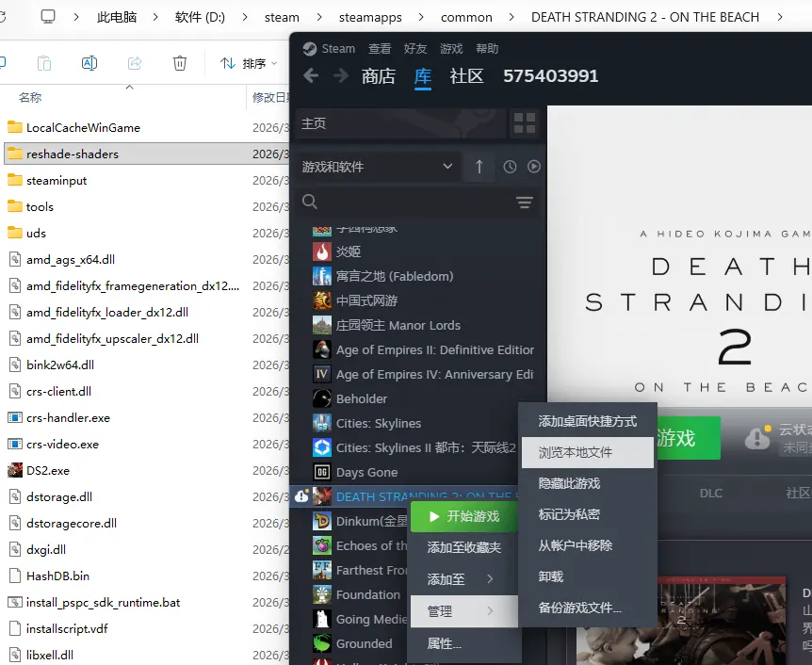Click the delete trash icon in Explorer

point(180,63)
